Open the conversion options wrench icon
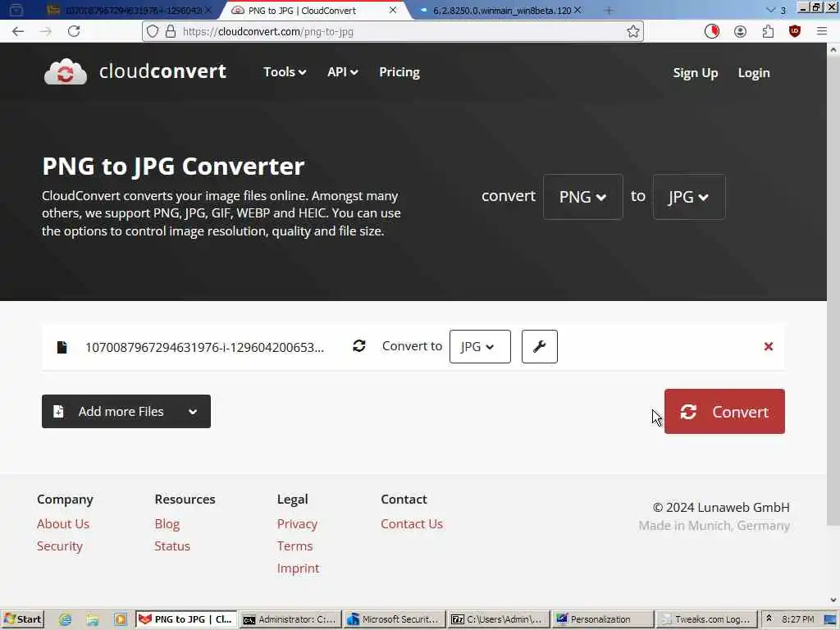Image resolution: width=840 pixels, height=630 pixels. pyautogui.click(x=540, y=347)
